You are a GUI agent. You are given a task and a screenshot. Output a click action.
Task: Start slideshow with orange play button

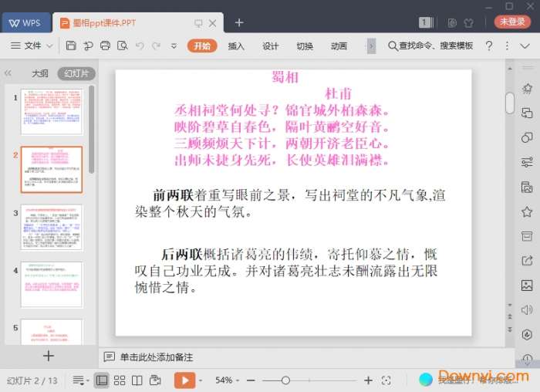[x=184, y=380]
